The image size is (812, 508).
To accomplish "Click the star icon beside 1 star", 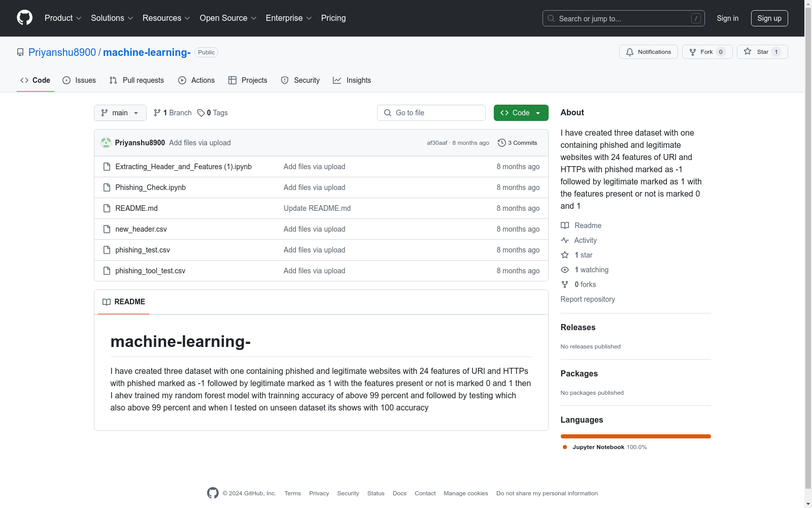I will pos(565,255).
